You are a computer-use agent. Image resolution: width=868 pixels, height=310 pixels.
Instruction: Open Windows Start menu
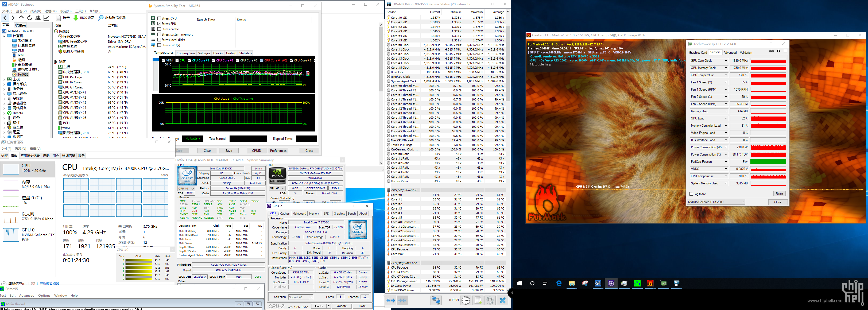pyautogui.click(x=519, y=283)
